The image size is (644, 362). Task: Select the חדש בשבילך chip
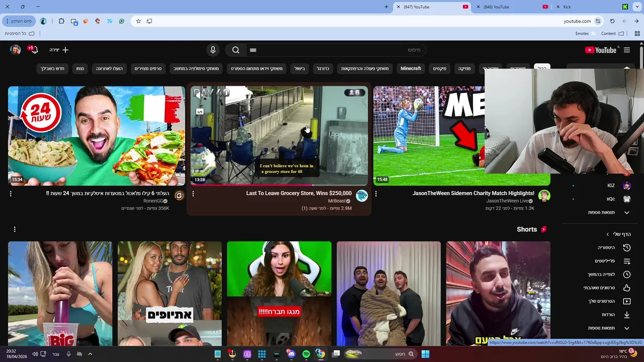pyautogui.click(x=52, y=68)
